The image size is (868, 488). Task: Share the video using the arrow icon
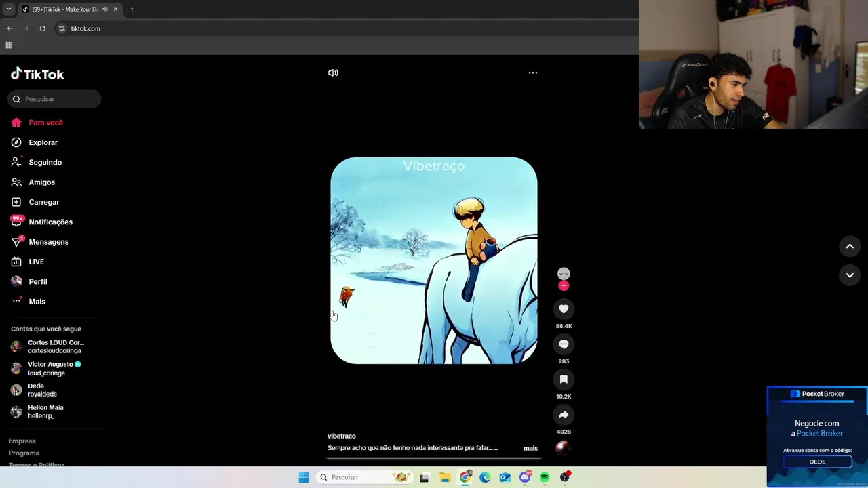pos(564,415)
